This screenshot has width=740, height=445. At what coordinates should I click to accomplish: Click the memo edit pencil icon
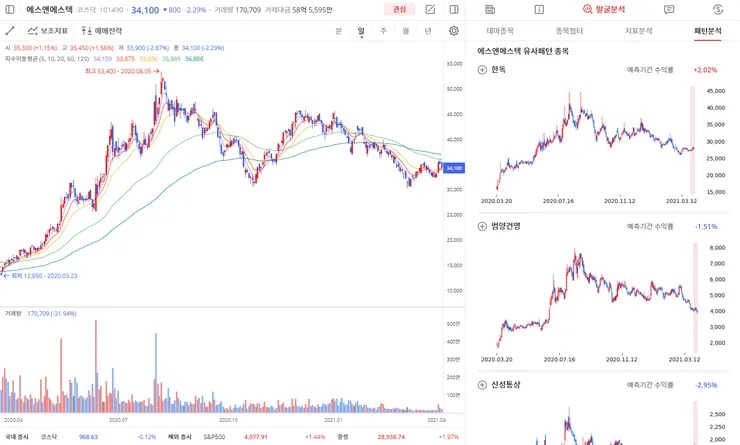tap(430, 9)
